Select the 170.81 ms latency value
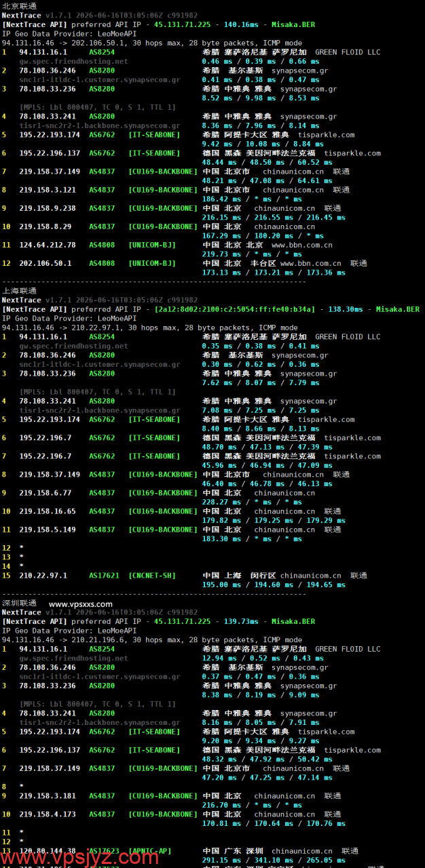 pyautogui.click(x=221, y=824)
